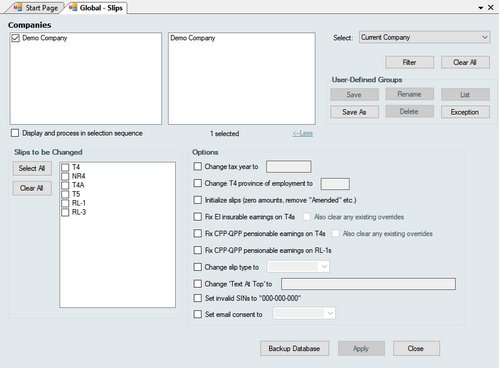Viewport: 499px width, 368px height.
Task: Click Select All for slips
Action: click(x=32, y=168)
